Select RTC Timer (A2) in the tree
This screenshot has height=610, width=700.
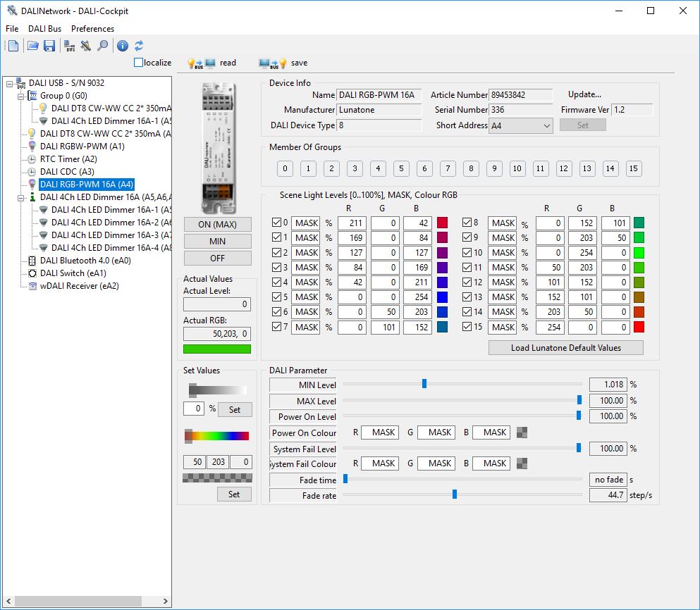(68, 159)
